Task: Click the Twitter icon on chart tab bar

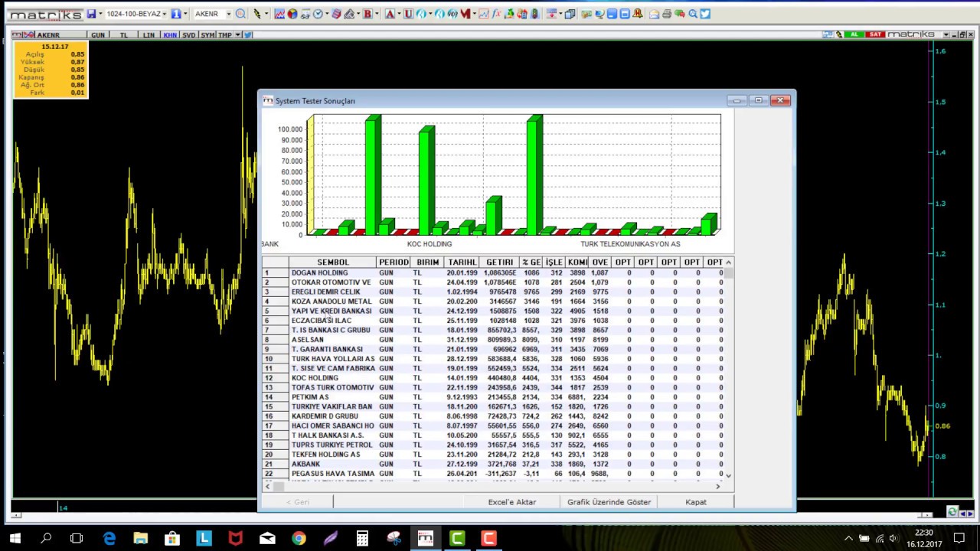Action: (247, 35)
